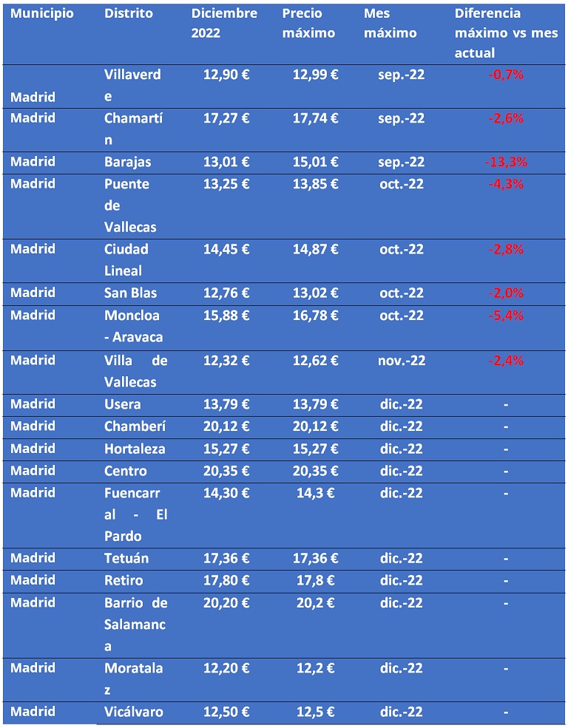Click the Mes máximo header cell
The height and width of the screenshot is (728, 568).
pyautogui.click(x=390, y=23)
